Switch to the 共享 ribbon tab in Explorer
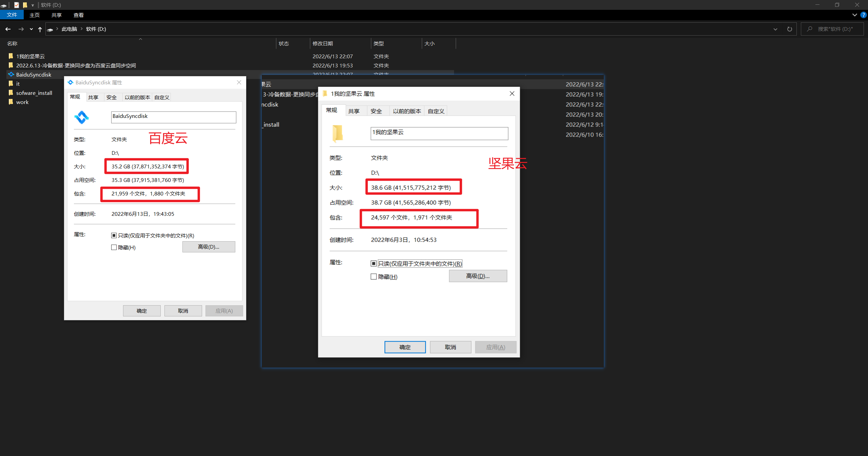 [57, 15]
